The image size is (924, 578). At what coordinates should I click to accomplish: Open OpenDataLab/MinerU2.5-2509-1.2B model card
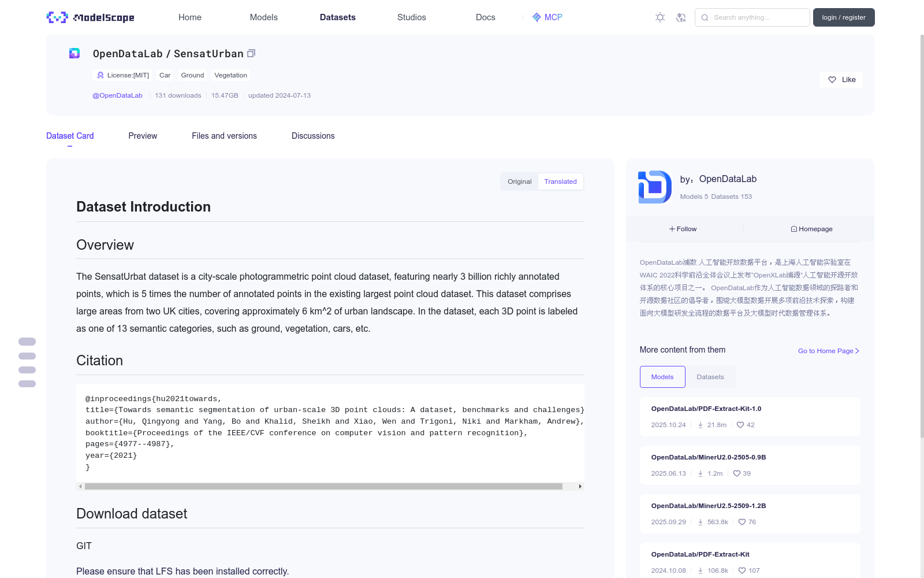click(x=750, y=514)
